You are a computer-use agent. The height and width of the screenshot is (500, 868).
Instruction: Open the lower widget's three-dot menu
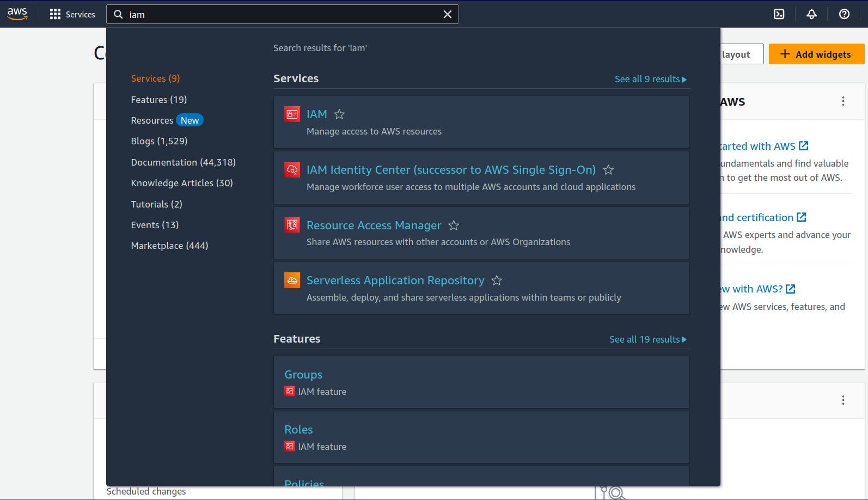click(843, 400)
